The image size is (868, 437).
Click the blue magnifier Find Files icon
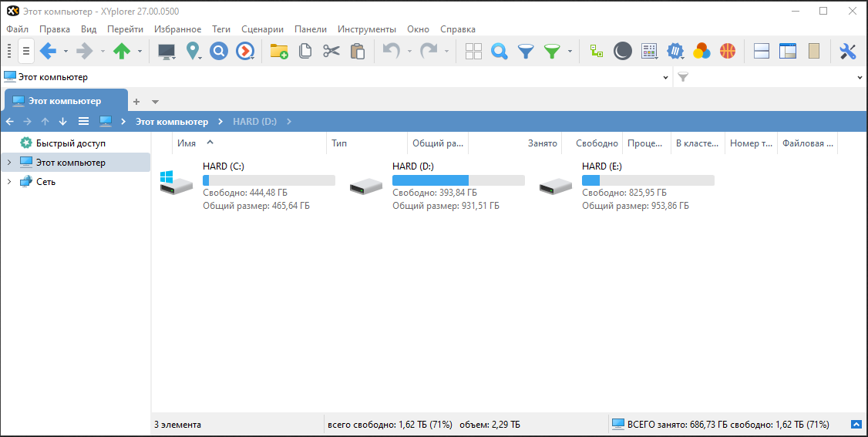(x=500, y=52)
